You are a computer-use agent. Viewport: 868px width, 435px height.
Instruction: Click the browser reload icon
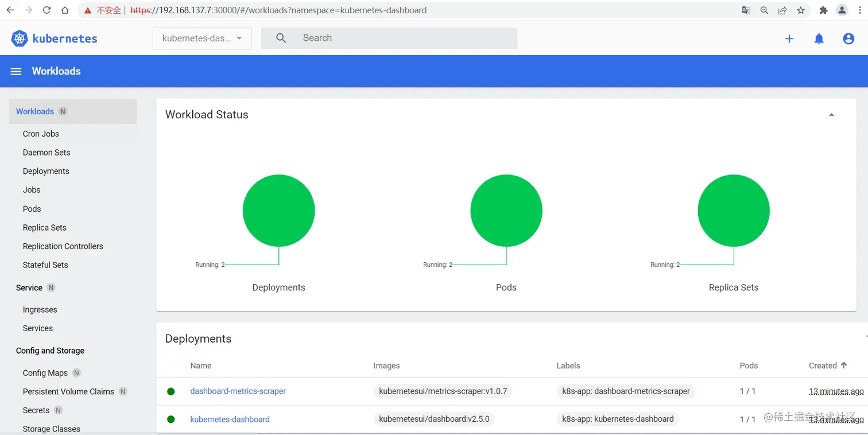pos(46,10)
